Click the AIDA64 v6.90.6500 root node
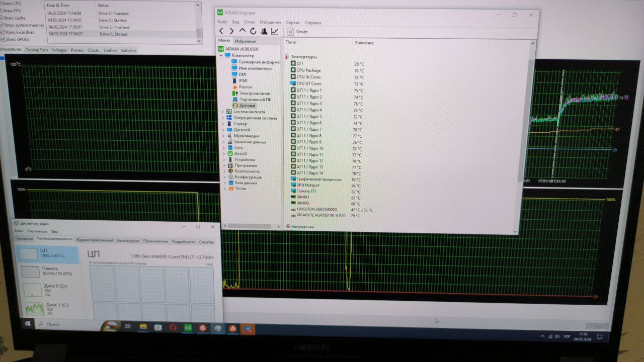 (x=238, y=49)
